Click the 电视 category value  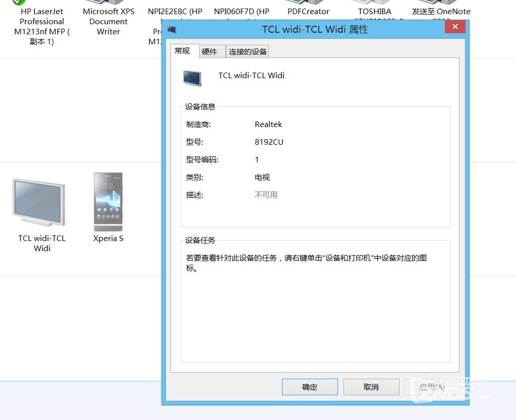pyautogui.click(x=262, y=177)
